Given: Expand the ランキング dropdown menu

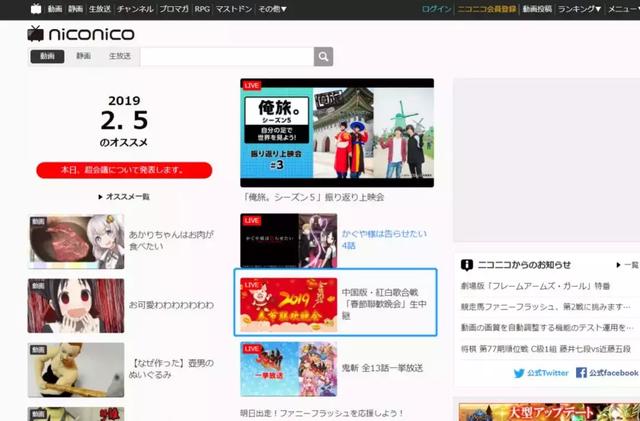Looking at the screenshot, I should [x=579, y=9].
